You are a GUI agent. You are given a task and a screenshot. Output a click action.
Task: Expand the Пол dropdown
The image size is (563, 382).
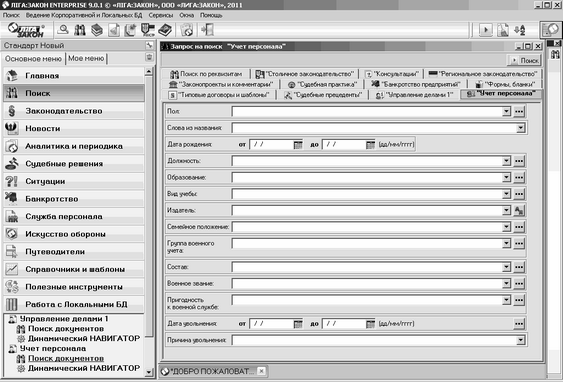coord(506,111)
